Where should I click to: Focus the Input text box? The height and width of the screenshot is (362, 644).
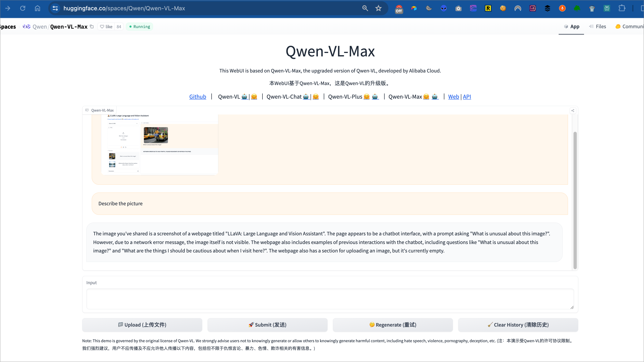pyautogui.click(x=330, y=299)
